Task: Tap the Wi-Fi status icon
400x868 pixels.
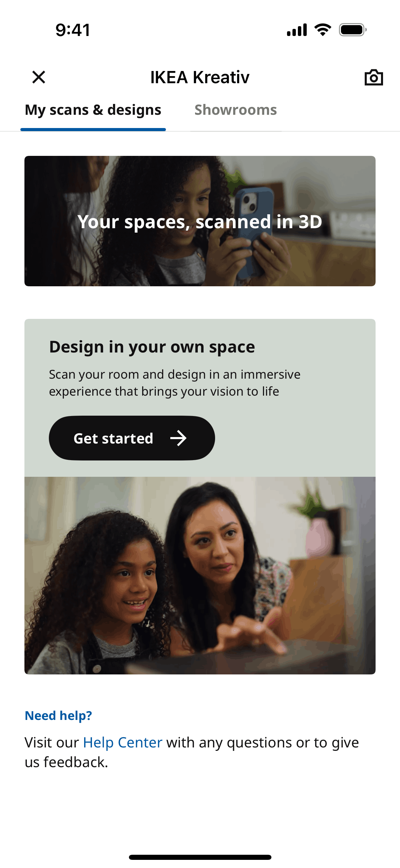Action: coord(323,30)
